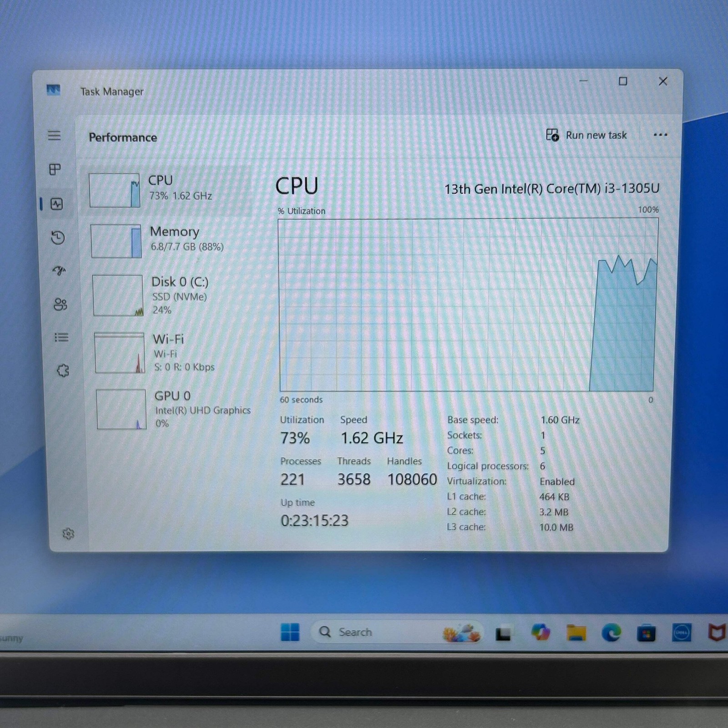Click the Task Manager app icon
728x728 pixels.
[53, 90]
